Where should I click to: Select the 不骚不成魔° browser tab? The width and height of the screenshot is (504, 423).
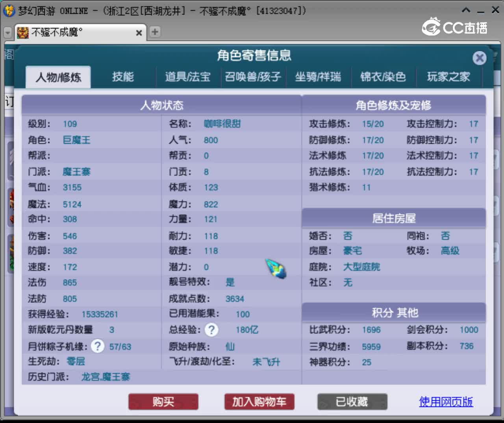[81, 32]
